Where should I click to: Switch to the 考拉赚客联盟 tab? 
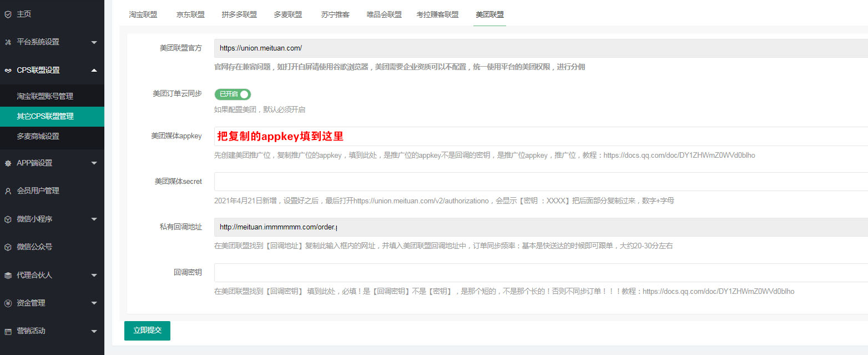click(x=438, y=14)
